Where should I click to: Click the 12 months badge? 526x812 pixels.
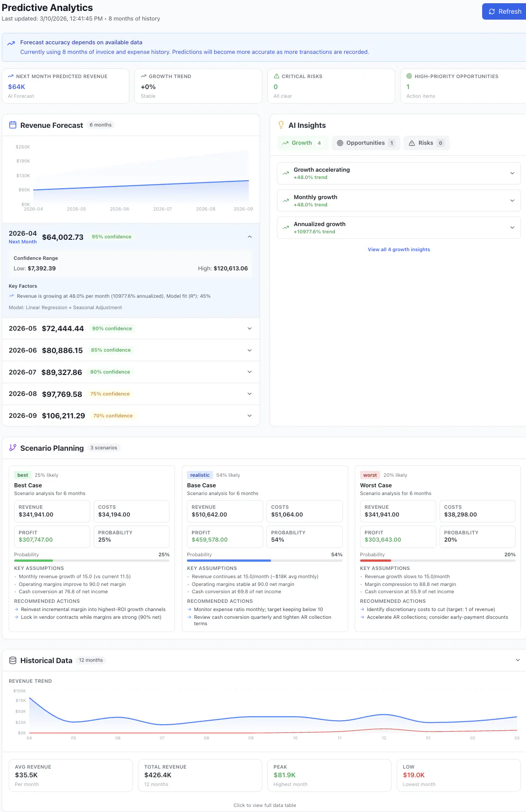91,660
